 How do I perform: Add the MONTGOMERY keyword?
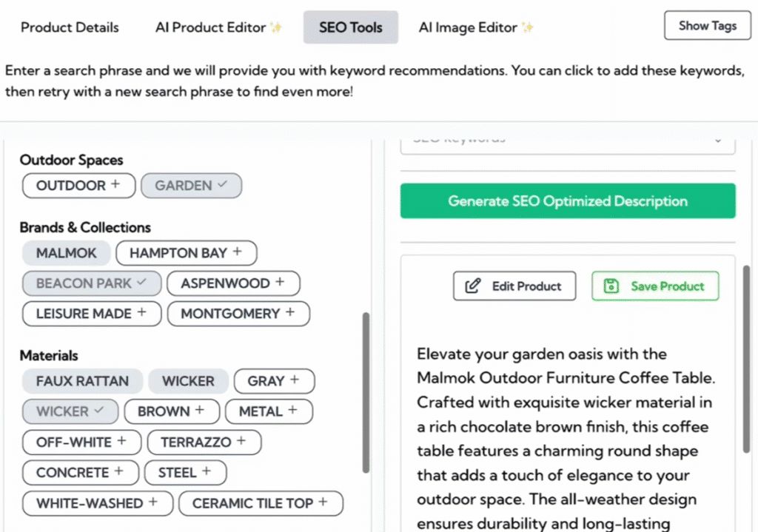click(x=238, y=314)
